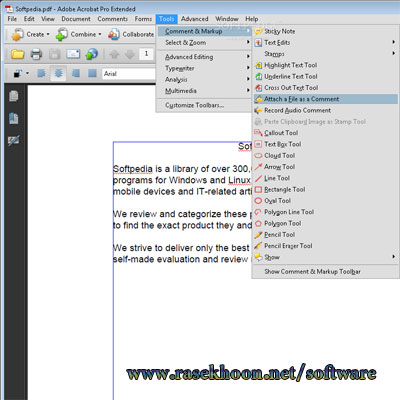Screen dimensions: 400x400
Task: Open the Advanced menu
Action: pyautogui.click(x=195, y=19)
